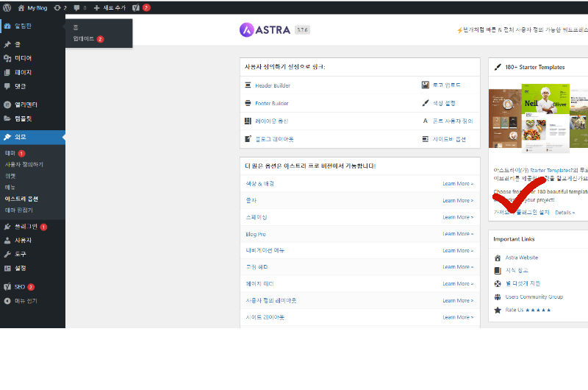The width and height of the screenshot is (588, 390).
Task: Open 미디어 media menu
Action: click(32, 58)
